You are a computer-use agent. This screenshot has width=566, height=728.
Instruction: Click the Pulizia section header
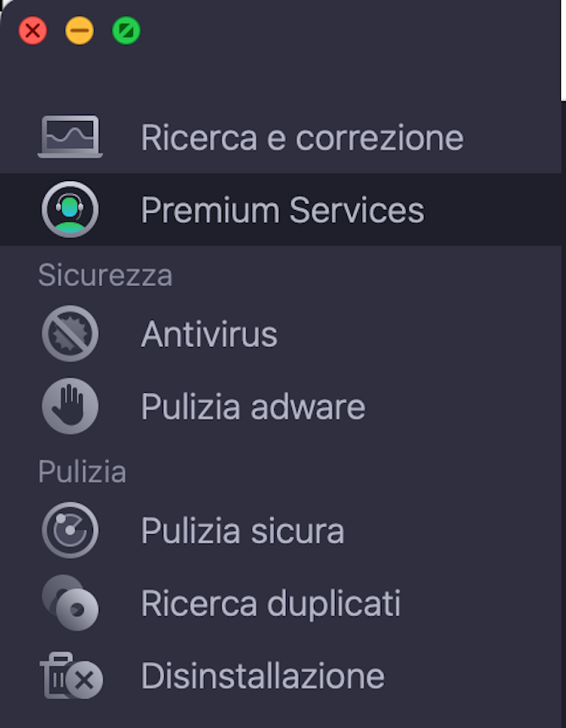82,472
